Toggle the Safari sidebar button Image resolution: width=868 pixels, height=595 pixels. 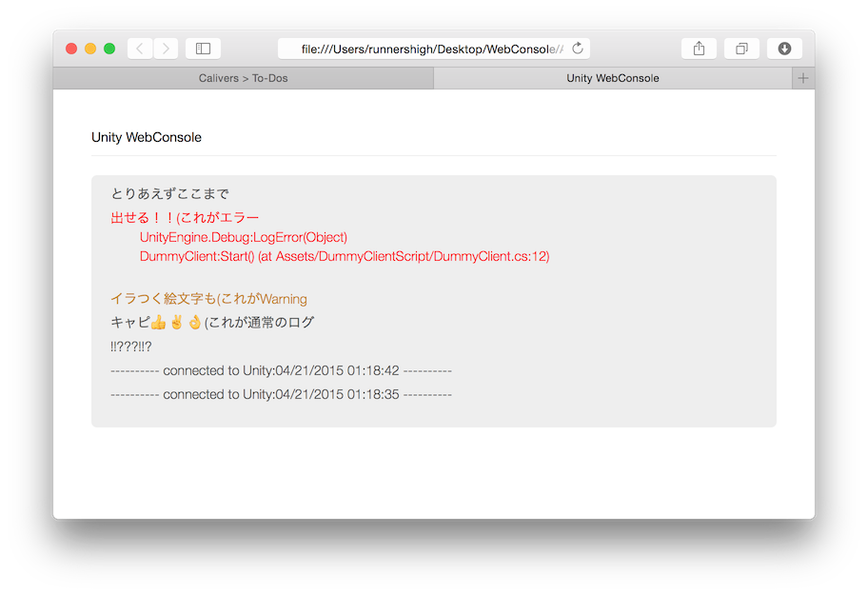click(203, 49)
